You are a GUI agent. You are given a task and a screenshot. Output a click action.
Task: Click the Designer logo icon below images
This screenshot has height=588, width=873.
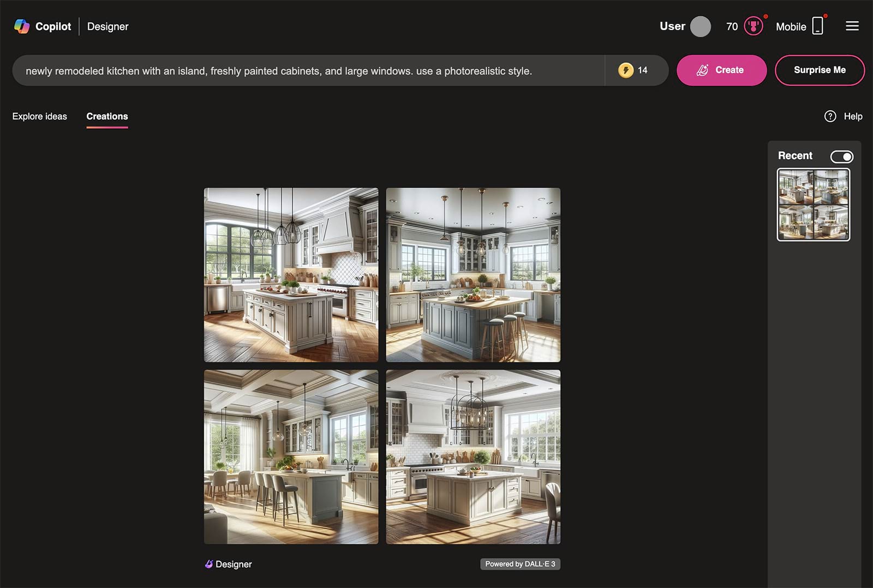pos(209,564)
